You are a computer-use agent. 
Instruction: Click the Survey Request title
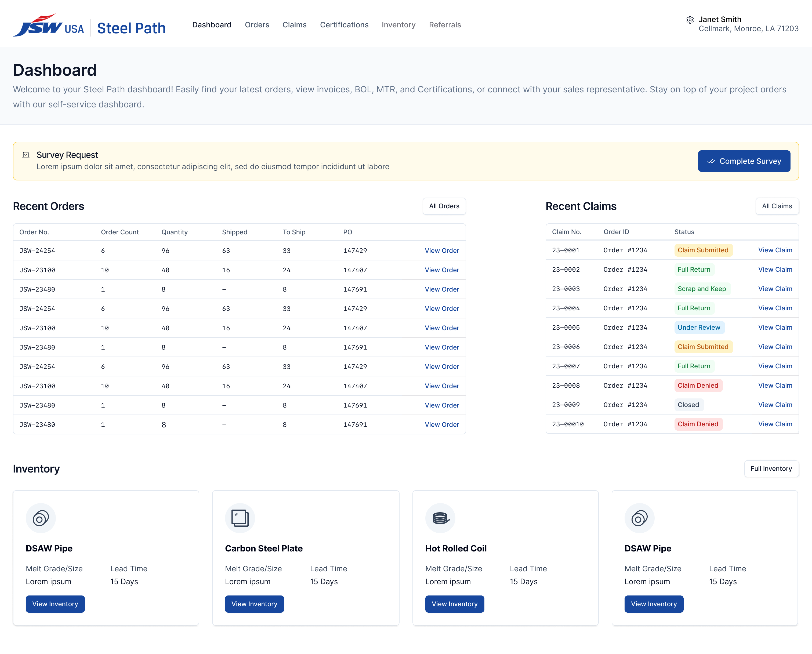pyautogui.click(x=67, y=155)
